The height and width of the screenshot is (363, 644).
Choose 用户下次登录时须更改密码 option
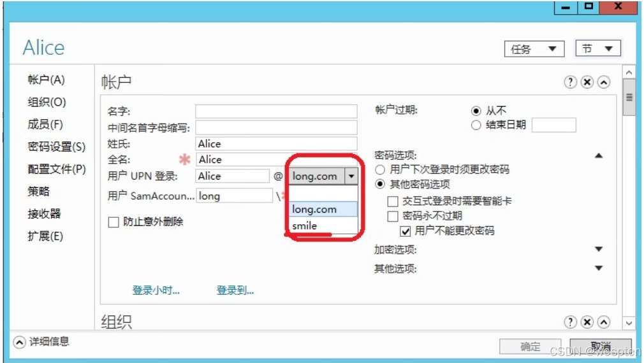[x=380, y=169]
